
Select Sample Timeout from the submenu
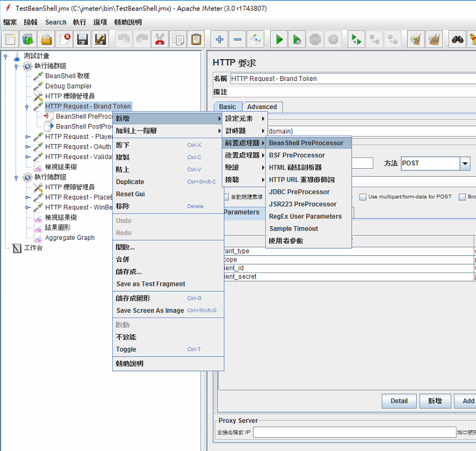(x=309, y=228)
